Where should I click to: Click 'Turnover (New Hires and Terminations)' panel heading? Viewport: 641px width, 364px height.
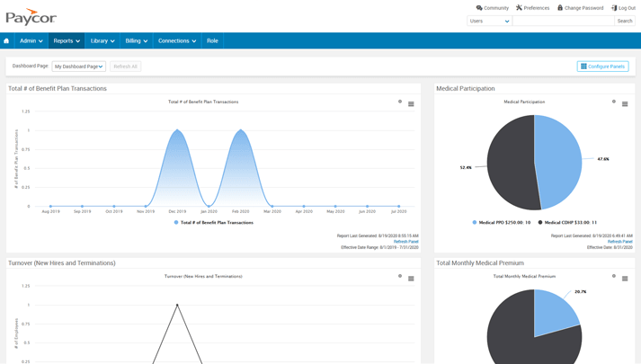[x=62, y=263]
